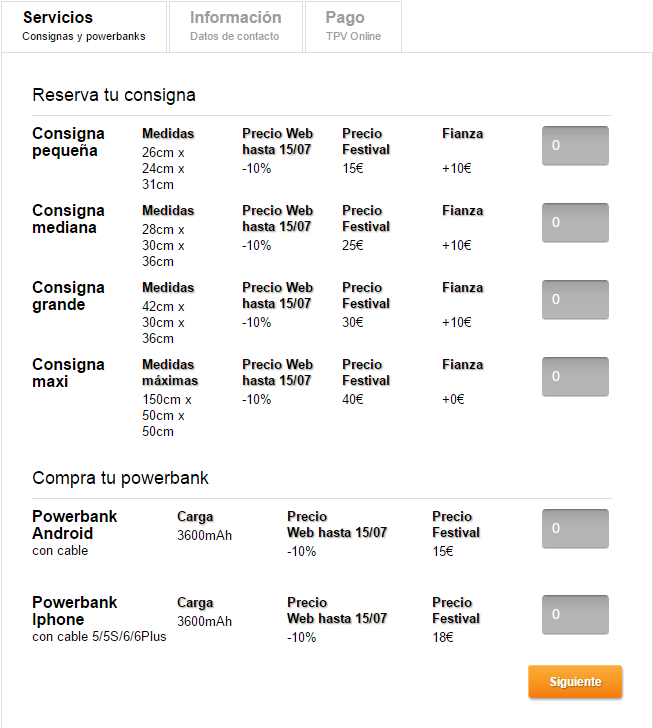
Task: Focus the Consigna grande quantity input
Action: pyautogui.click(x=575, y=299)
